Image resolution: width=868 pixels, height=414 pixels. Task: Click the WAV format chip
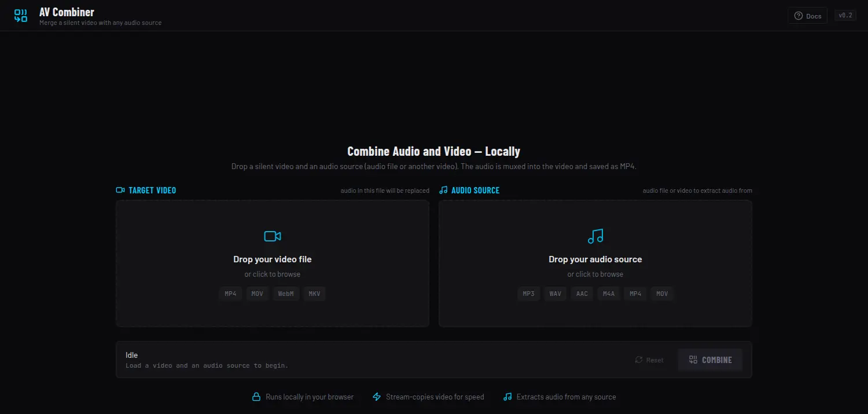[x=556, y=294]
